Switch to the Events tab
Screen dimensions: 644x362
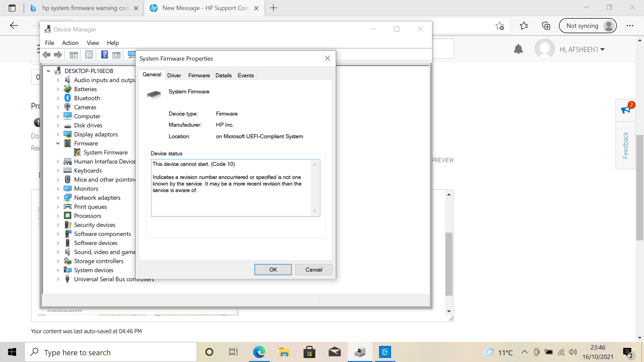pyautogui.click(x=246, y=75)
